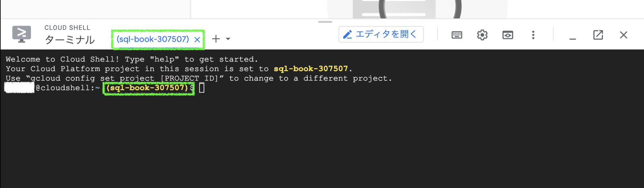Screen dimensions: 644x188
Task: Click the (sql-book-307507)$ prompt in terminal
Action: tap(148, 88)
